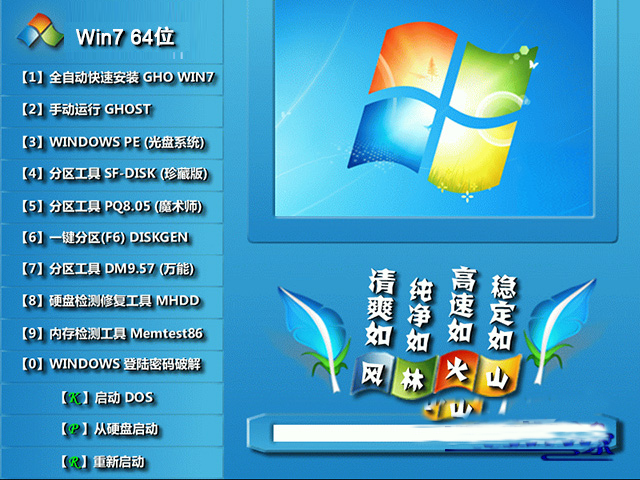This screenshot has height=480, width=640.
Task: Choose option 2 手动运行 GHOST
Action: [x=112, y=111]
